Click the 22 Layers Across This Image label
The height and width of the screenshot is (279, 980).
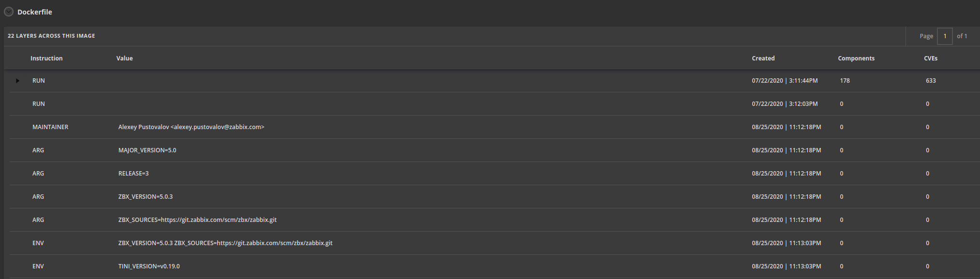pos(51,36)
